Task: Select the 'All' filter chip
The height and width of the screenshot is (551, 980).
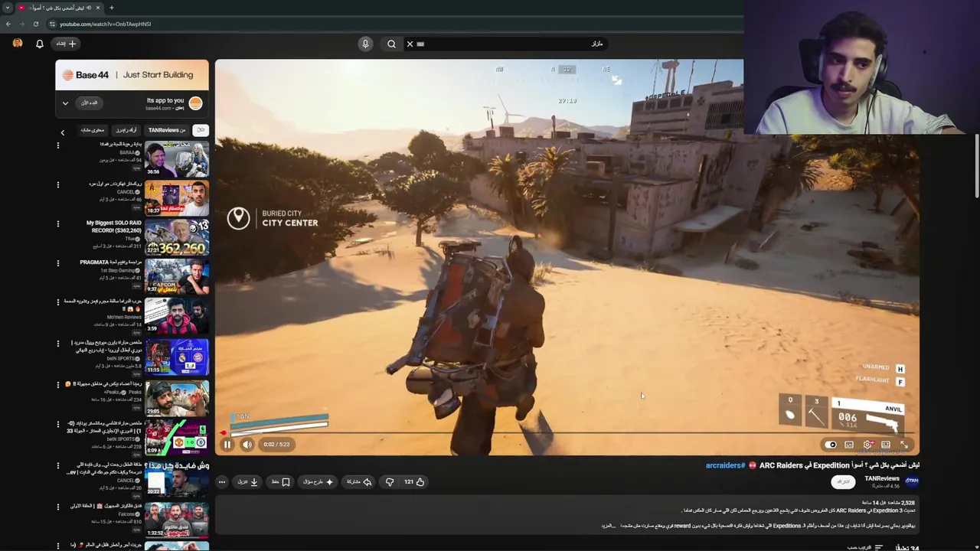Action: click(x=200, y=130)
